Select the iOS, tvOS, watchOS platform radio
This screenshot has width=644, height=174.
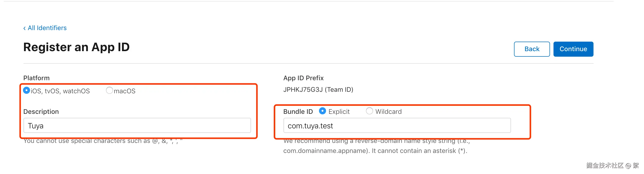click(x=26, y=90)
